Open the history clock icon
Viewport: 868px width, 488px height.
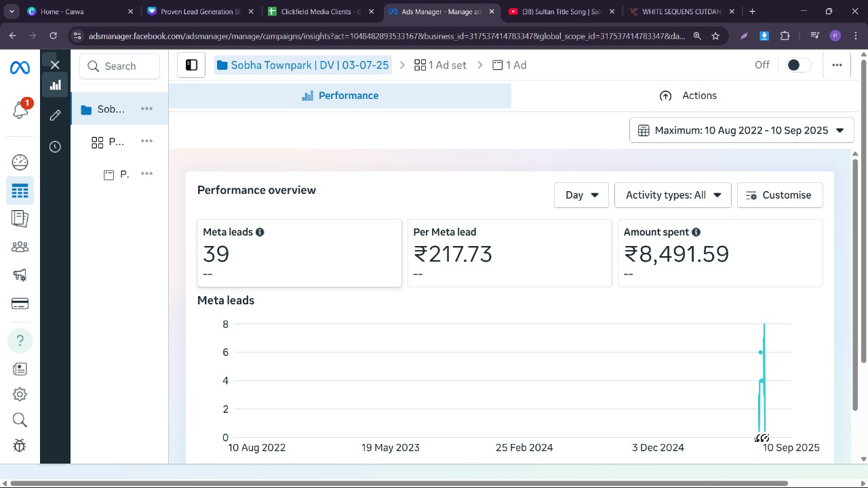click(55, 147)
